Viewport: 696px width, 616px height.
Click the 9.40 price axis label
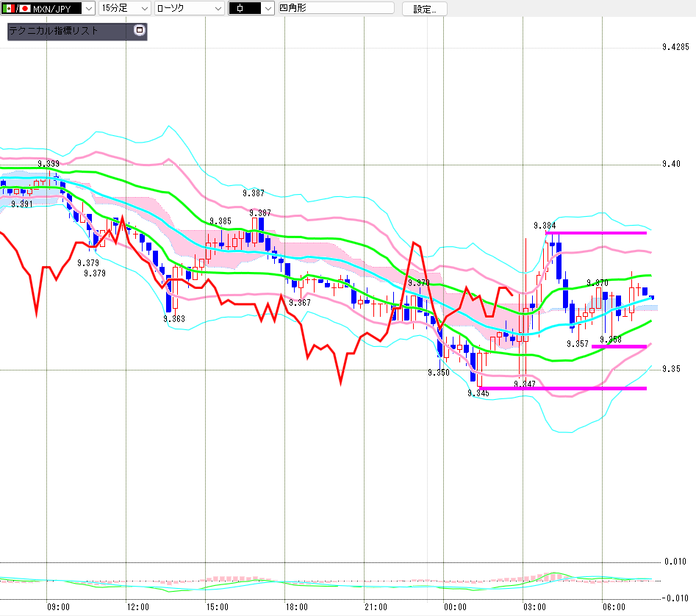tap(671, 164)
